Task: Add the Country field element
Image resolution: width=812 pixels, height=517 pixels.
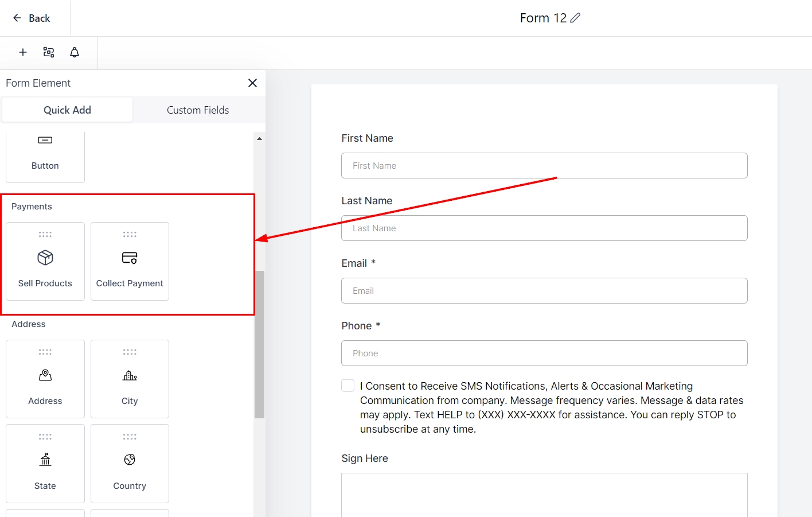Action: tap(130, 464)
